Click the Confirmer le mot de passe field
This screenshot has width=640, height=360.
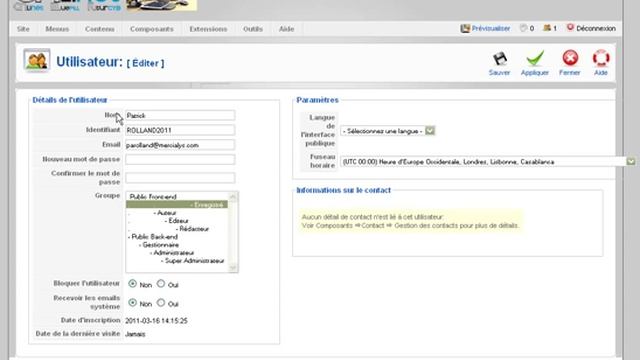click(x=180, y=178)
